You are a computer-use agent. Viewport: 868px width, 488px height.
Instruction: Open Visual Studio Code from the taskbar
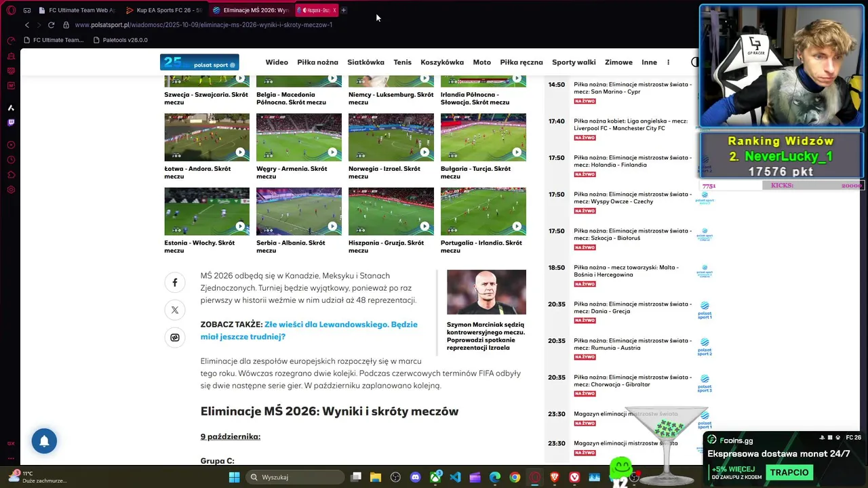pyautogui.click(x=455, y=477)
